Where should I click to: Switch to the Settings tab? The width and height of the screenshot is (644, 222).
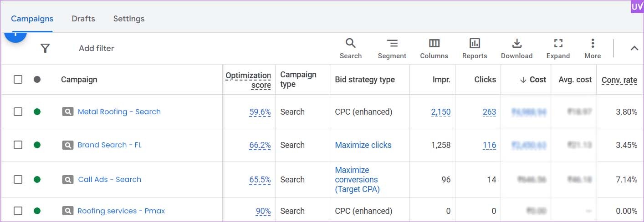click(x=129, y=19)
